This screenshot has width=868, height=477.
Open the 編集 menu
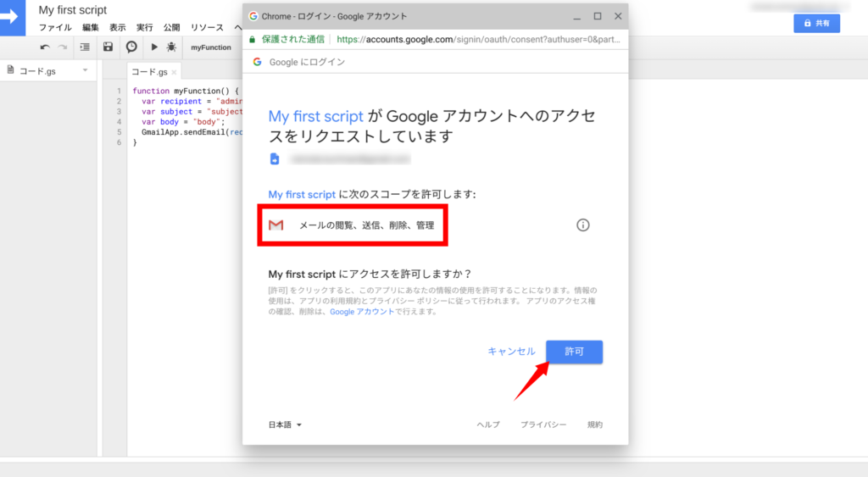91,28
